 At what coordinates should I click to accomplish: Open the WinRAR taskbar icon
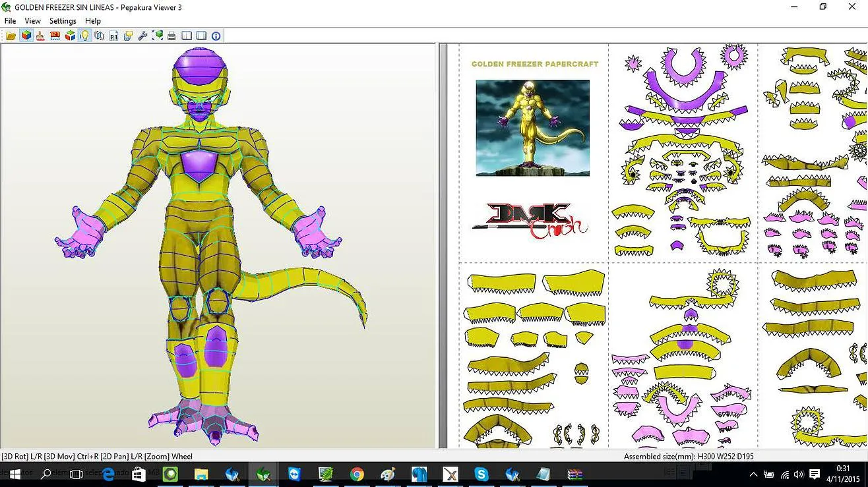click(574, 474)
